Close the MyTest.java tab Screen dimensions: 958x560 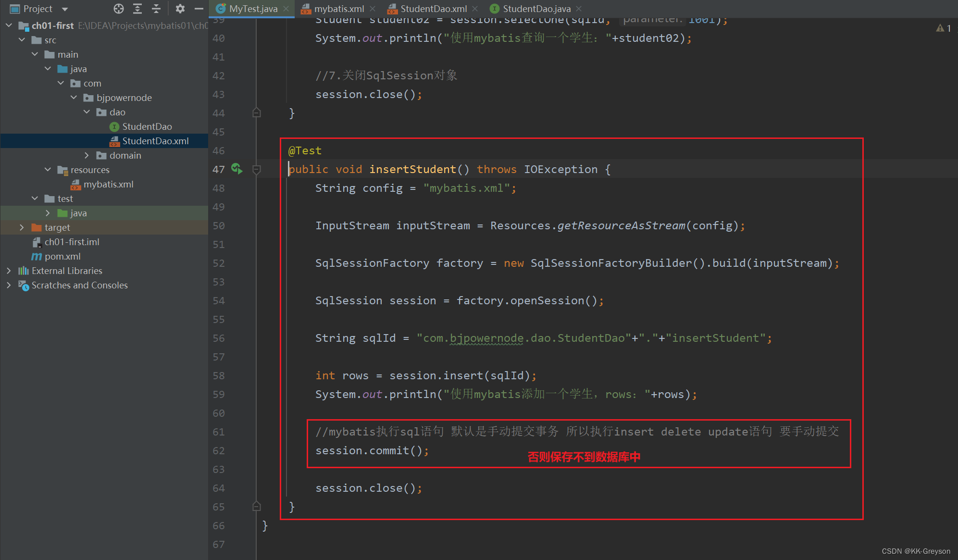(286, 9)
